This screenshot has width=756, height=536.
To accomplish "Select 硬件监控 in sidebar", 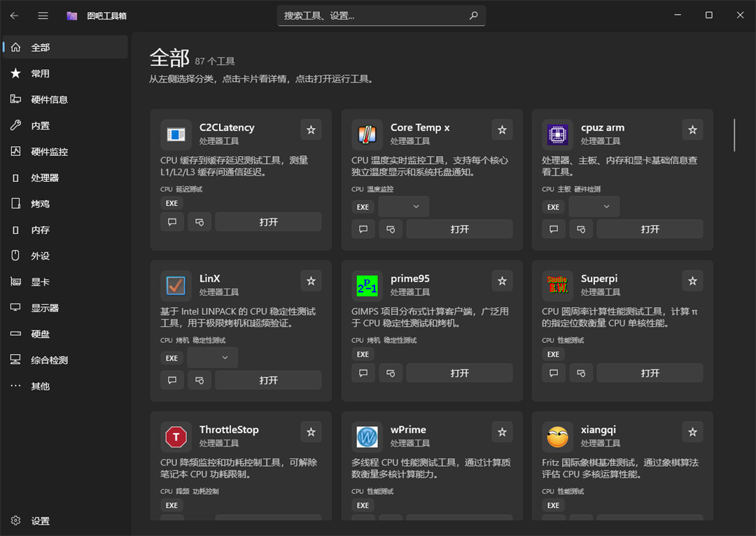I will (x=65, y=151).
